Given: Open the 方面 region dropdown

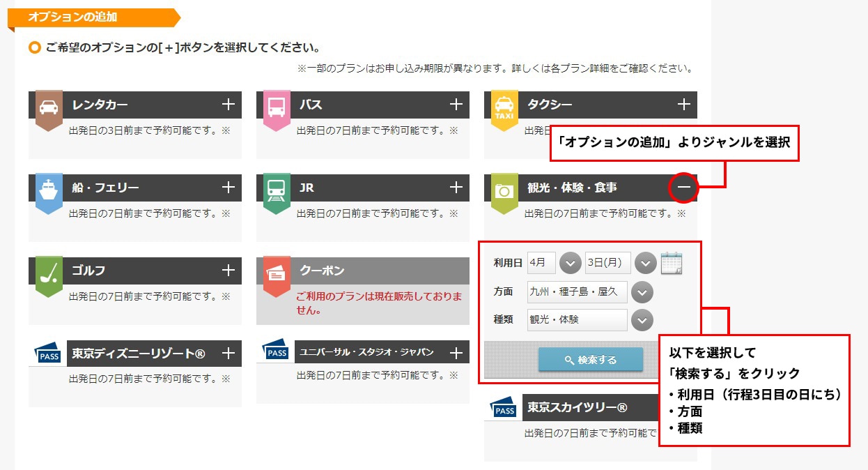Looking at the screenshot, I should 641,292.
